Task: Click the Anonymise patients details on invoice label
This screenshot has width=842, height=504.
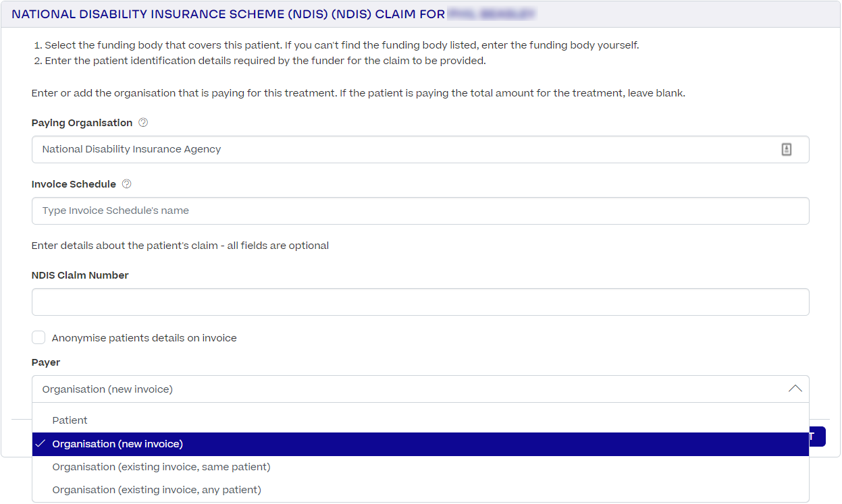Action: pos(144,338)
